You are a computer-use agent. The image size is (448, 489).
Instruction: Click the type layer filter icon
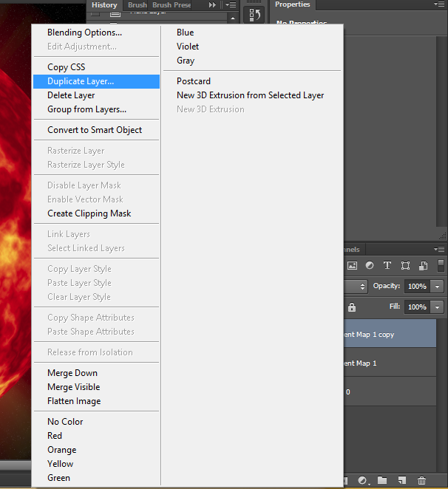[387, 266]
